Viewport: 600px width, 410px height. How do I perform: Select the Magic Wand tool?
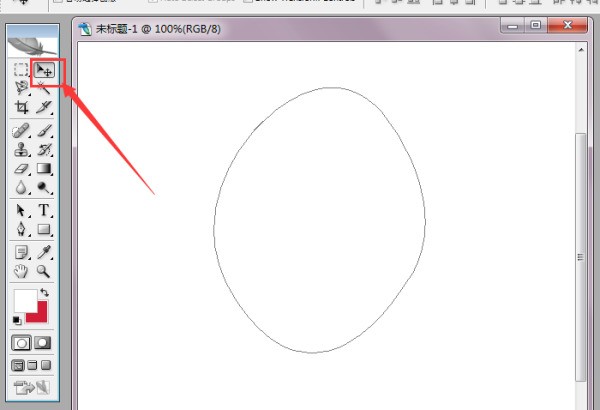(x=44, y=88)
